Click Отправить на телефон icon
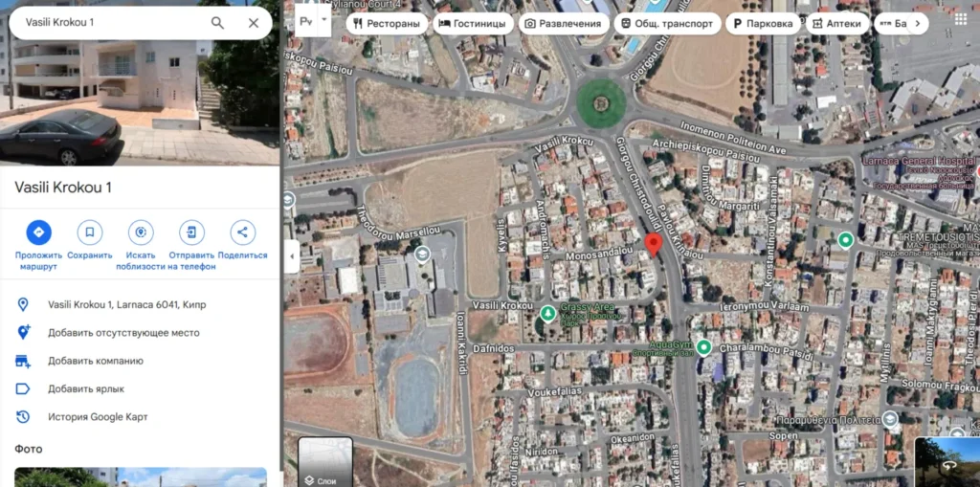 click(191, 232)
